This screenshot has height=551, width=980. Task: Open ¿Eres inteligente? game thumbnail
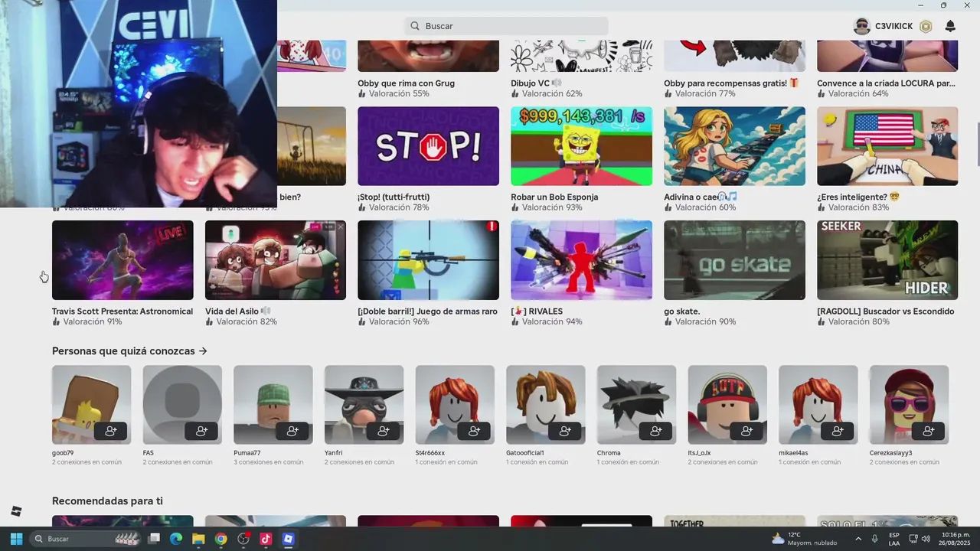coord(887,146)
